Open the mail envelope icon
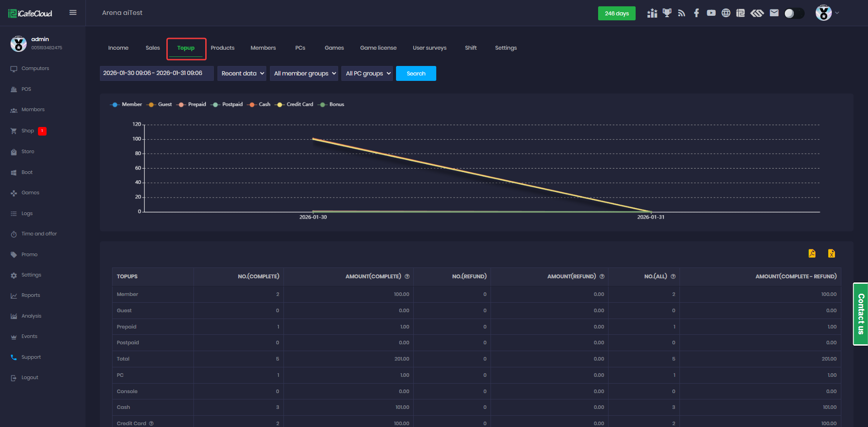The height and width of the screenshot is (427, 868). 774,13
